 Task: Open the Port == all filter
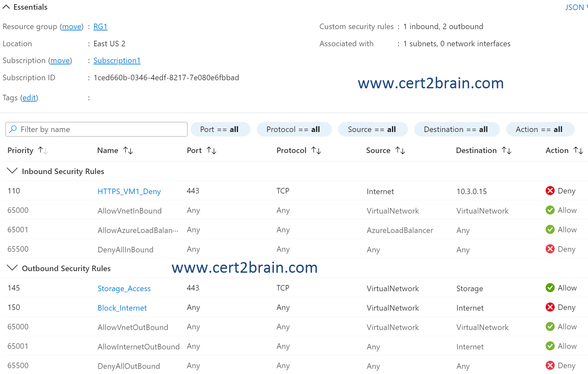[x=220, y=129]
